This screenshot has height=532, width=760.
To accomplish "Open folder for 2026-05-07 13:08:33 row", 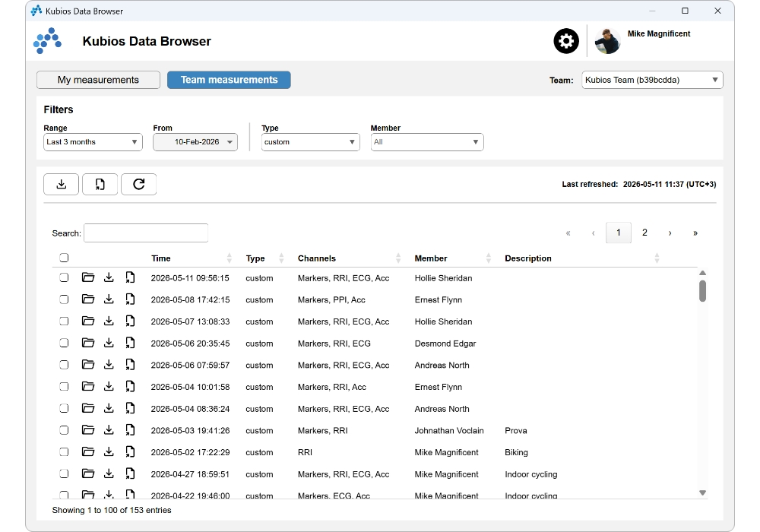I will click(87, 321).
